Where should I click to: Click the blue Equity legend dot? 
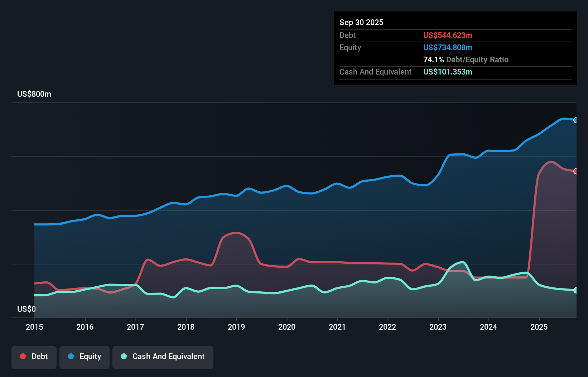(71, 356)
